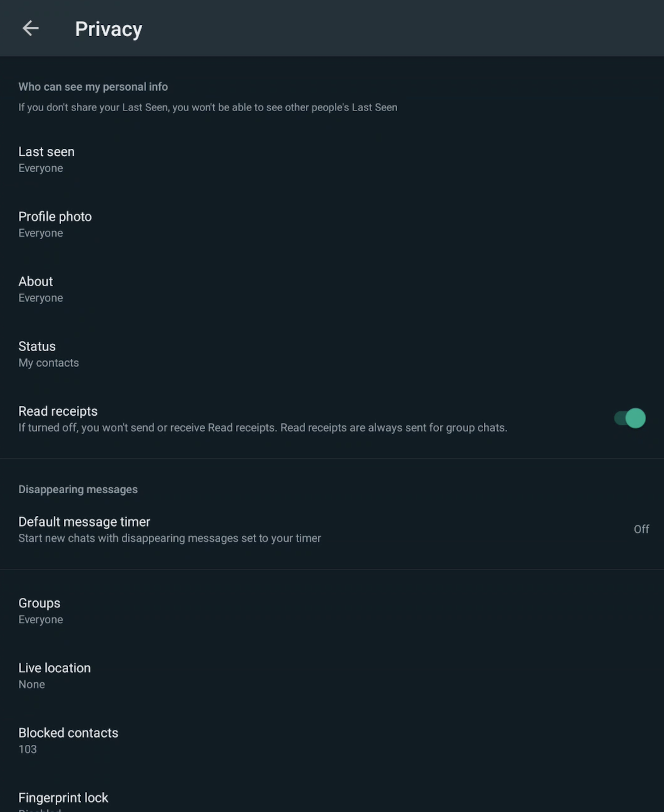Click the Everyone label under Last seen
664x812 pixels.
(x=41, y=168)
